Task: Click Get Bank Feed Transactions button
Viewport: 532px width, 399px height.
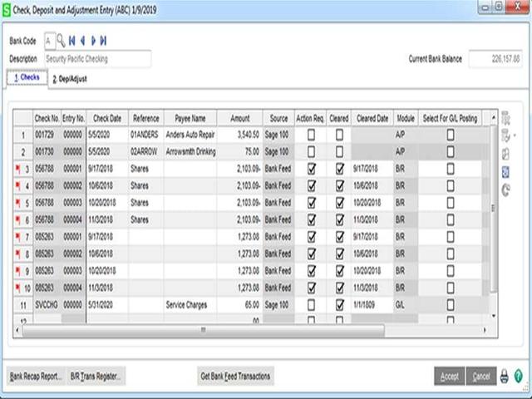Action: [x=235, y=377]
